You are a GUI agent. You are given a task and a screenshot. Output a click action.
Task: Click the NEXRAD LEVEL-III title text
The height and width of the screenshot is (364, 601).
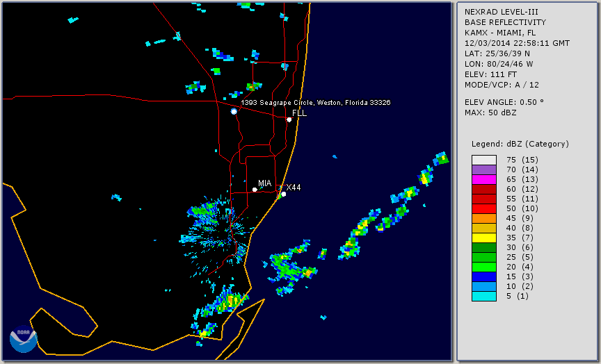pos(502,13)
